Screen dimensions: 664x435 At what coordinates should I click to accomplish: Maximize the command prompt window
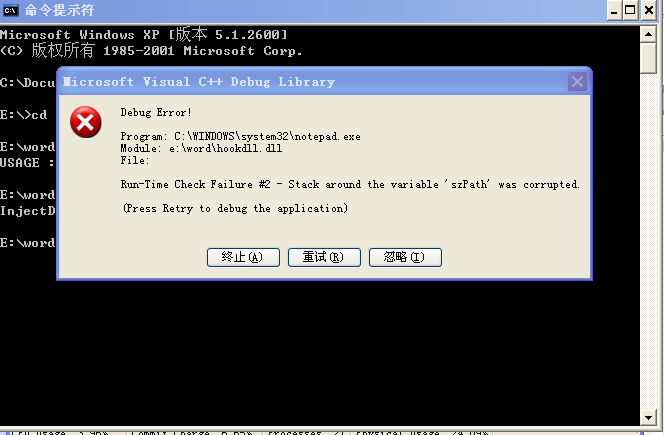click(x=630, y=10)
